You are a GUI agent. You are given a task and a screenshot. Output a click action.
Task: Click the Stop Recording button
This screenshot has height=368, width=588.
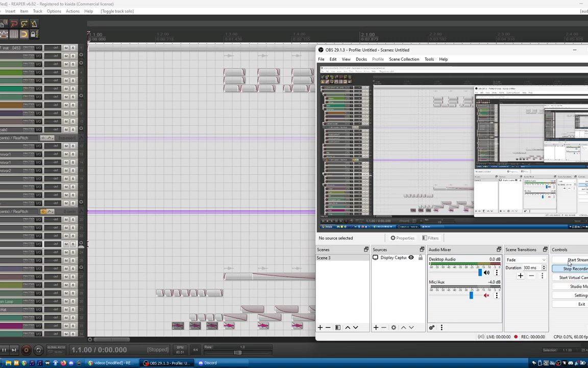tap(575, 269)
